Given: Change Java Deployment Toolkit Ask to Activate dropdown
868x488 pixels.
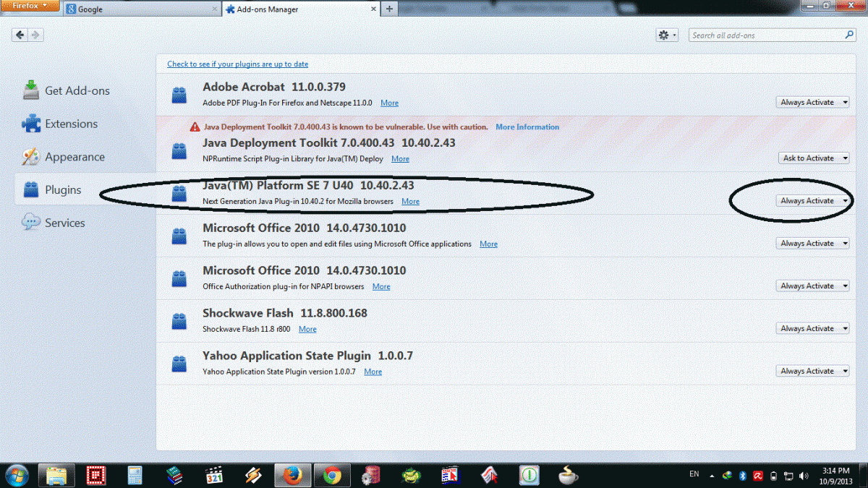Looking at the screenshot, I should pos(813,158).
